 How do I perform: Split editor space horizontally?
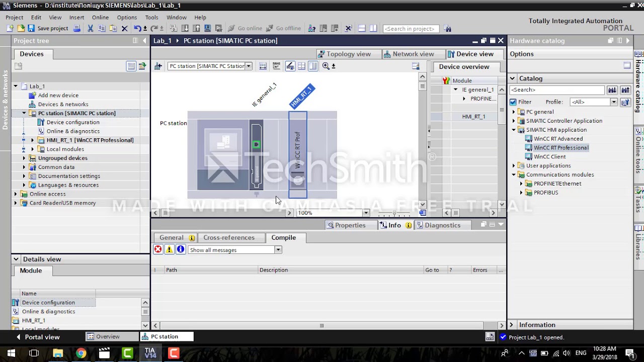362,29
